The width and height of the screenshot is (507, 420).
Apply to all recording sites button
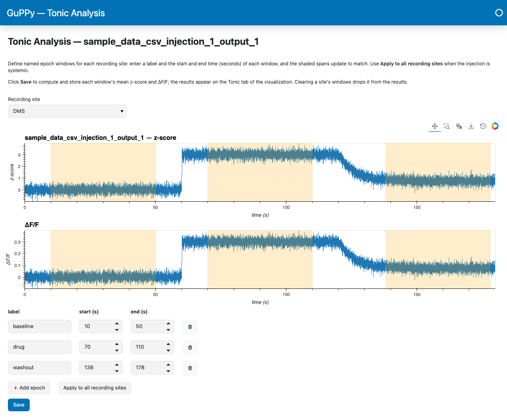[x=95, y=388]
